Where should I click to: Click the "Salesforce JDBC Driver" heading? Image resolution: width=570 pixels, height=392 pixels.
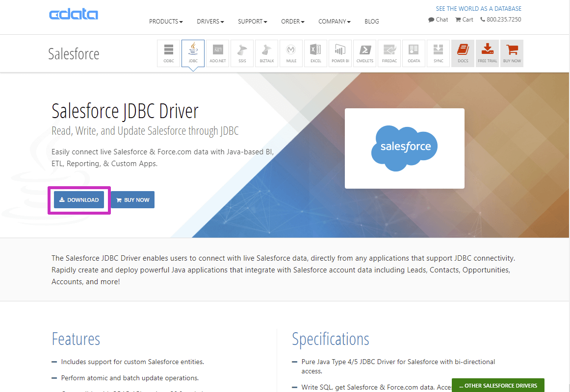click(x=125, y=111)
